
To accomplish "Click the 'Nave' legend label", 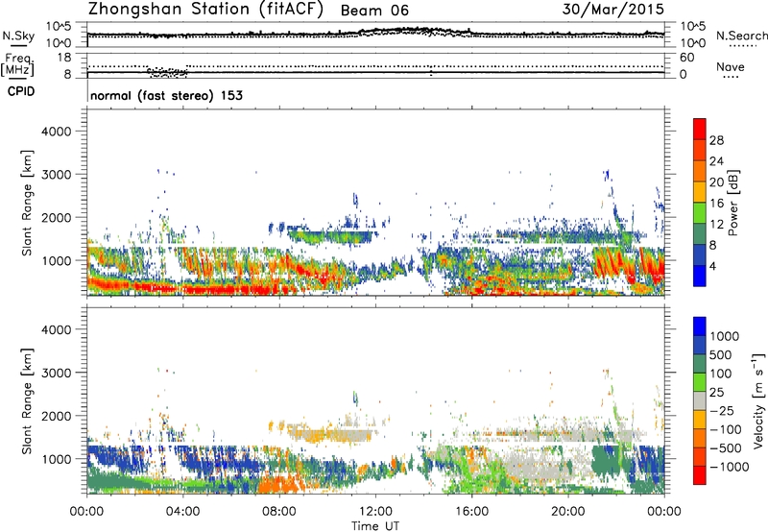I will click(730, 66).
